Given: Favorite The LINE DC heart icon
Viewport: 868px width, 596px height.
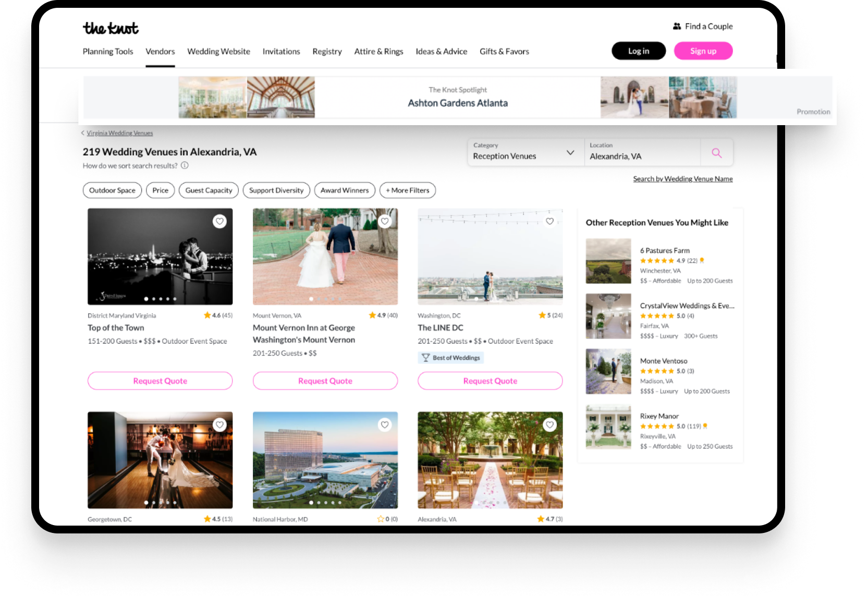Looking at the screenshot, I should point(549,221).
